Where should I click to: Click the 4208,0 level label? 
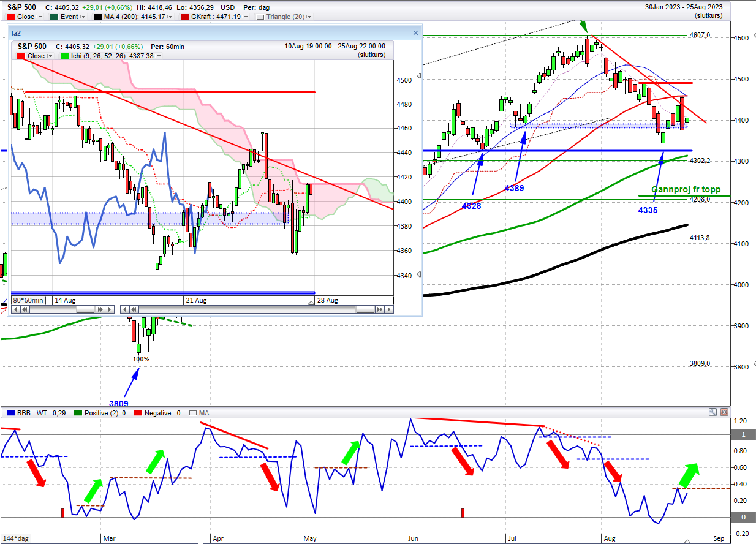pyautogui.click(x=700, y=199)
